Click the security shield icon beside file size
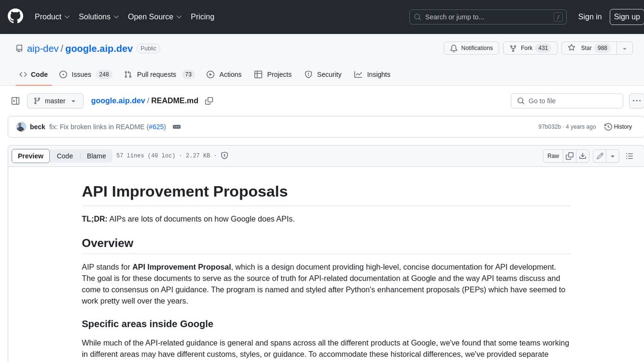644x362 pixels. pos(224,155)
